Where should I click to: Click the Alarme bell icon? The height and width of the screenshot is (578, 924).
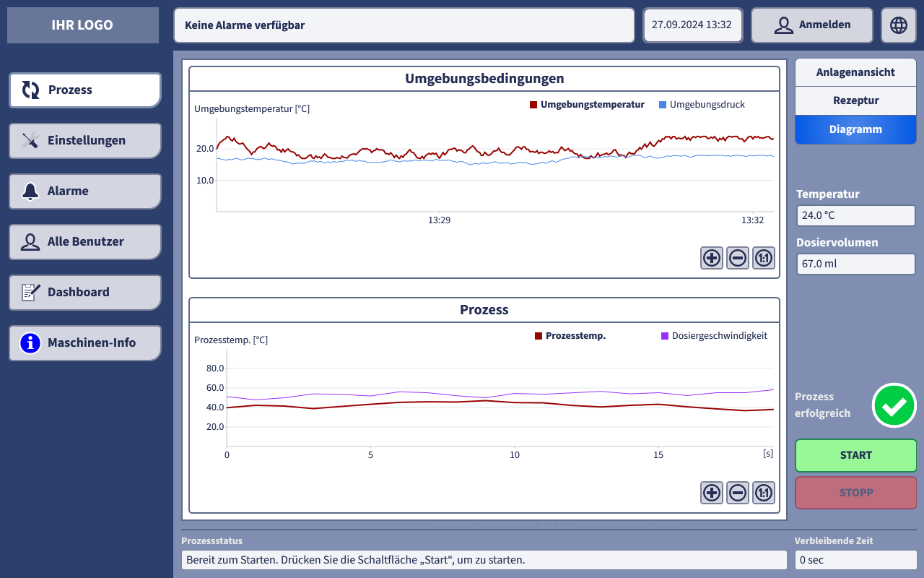30,191
